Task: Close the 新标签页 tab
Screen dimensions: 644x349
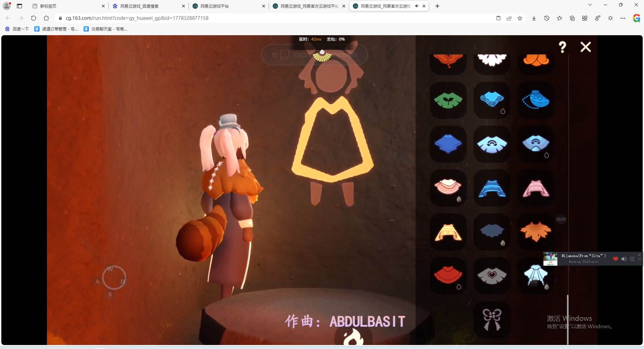Action: click(103, 6)
